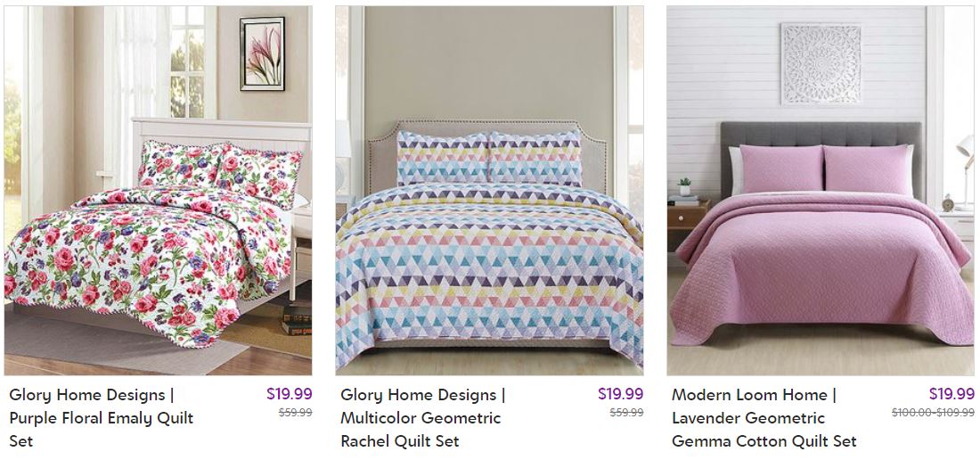Click the crossed-out $59.99 price under Rachel
This screenshot has width=980, height=460.
tap(626, 413)
